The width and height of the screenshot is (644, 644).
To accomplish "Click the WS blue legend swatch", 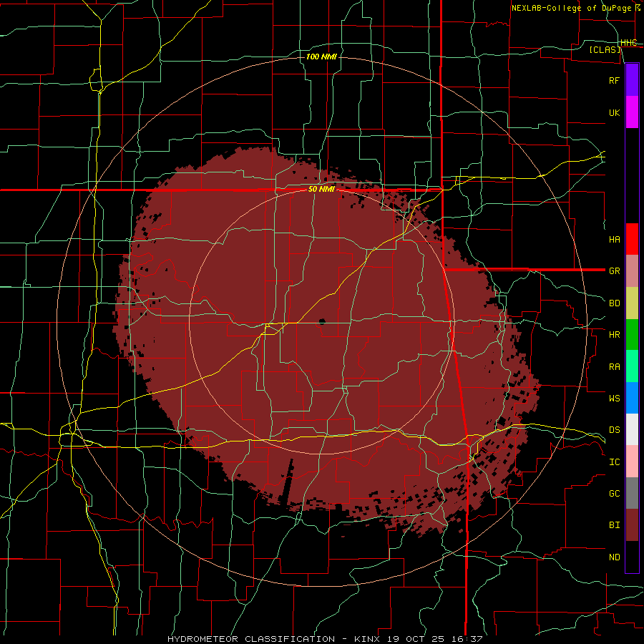I will click(x=632, y=398).
